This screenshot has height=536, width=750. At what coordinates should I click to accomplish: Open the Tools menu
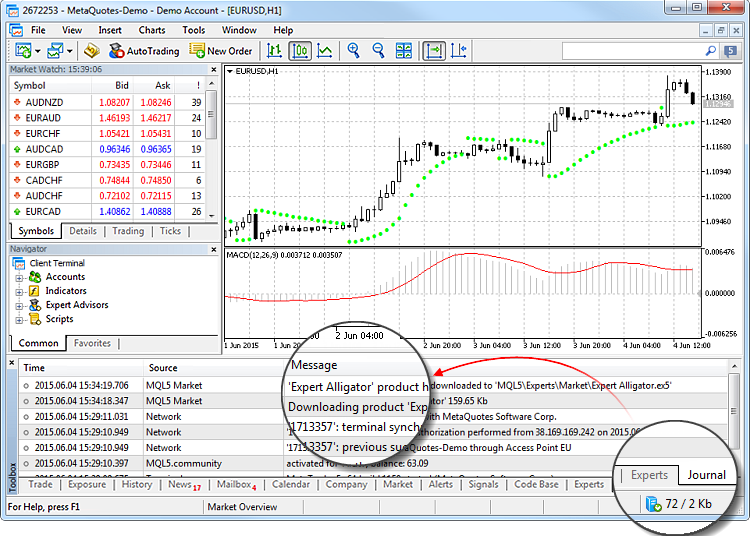pyautogui.click(x=193, y=30)
